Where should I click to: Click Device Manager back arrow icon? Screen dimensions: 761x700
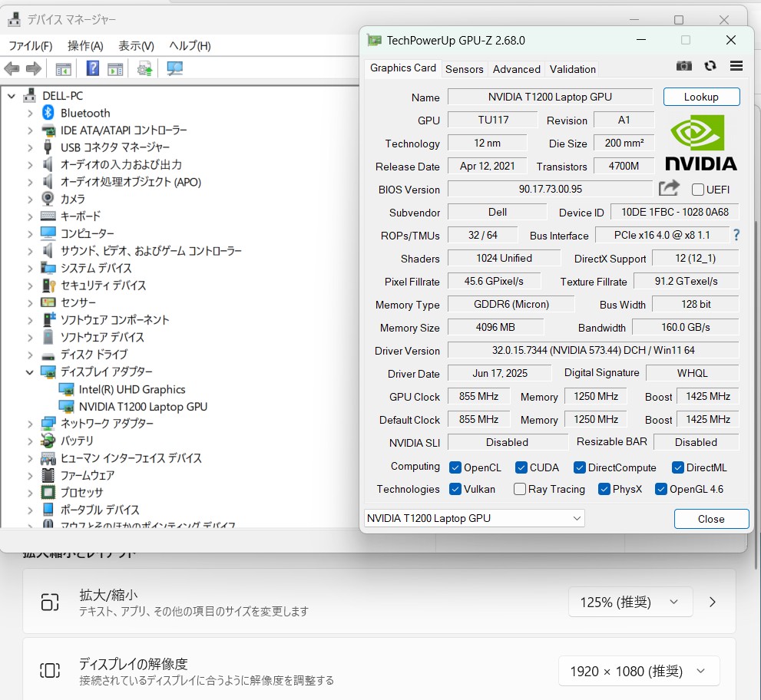(x=12, y=68)
